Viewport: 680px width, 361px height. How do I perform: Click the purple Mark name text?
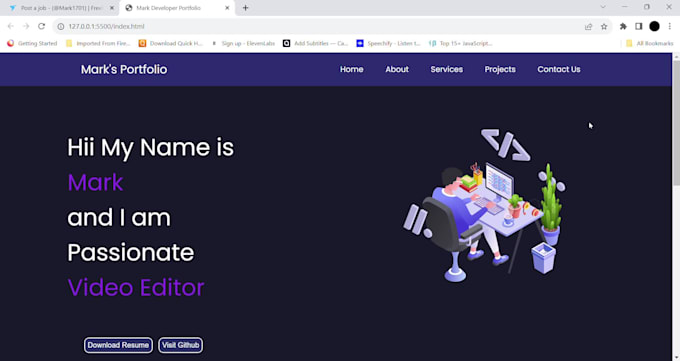(x=95, y=182)
